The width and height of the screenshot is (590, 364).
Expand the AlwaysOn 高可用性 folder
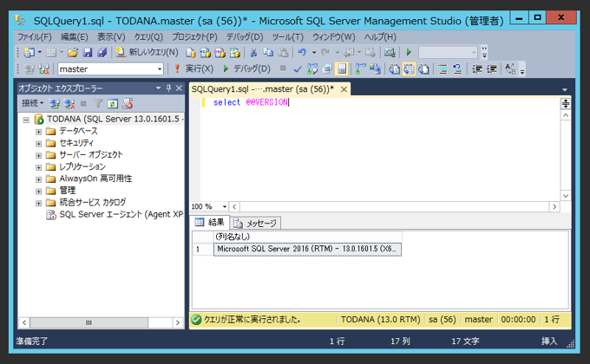[x=38, y=179]
